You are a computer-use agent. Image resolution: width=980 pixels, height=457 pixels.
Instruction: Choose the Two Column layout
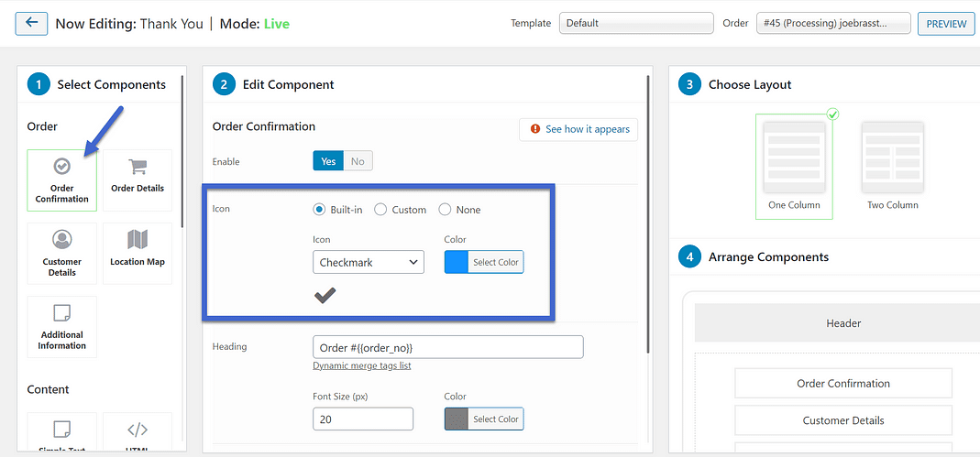pyautogui.click(x=893, y=166)
